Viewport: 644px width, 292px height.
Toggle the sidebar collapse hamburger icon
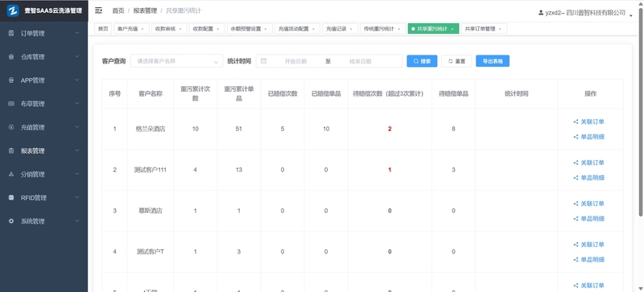[x=98, y=10]
